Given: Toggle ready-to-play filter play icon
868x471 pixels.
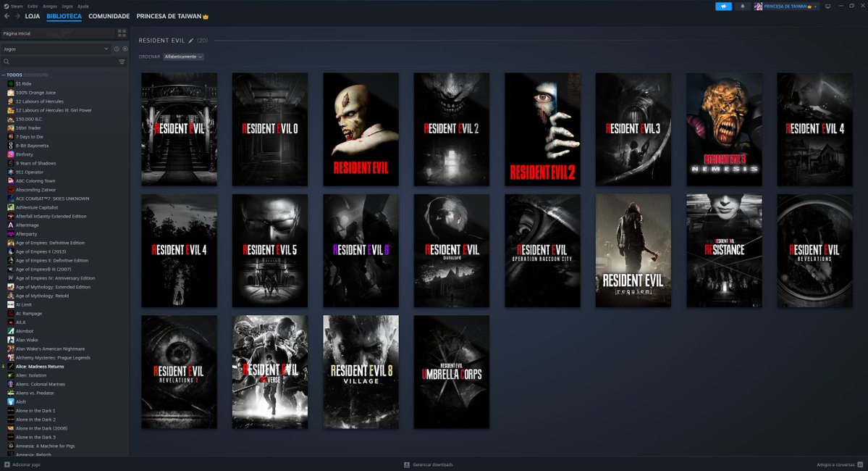Looking at the screenshot, I should pos(125,49).
